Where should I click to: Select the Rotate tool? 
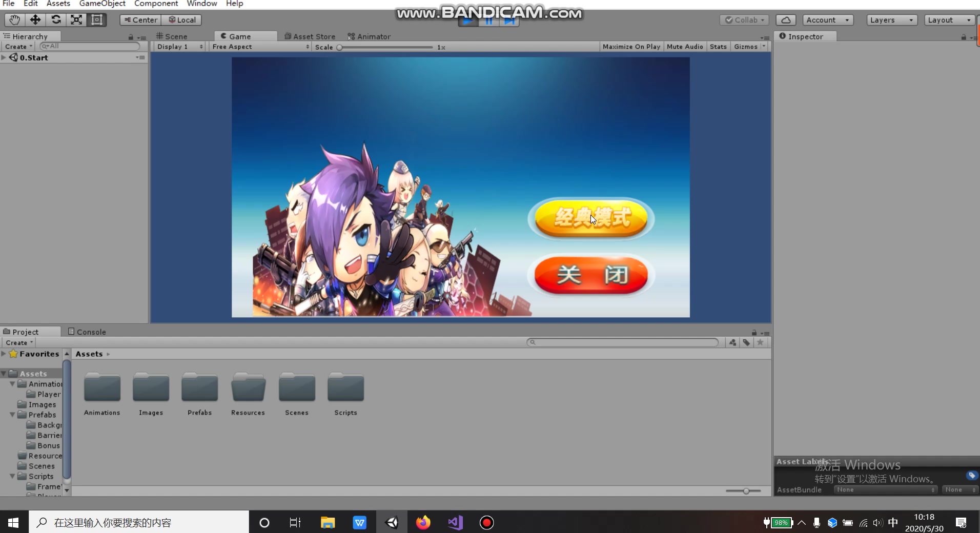56,19
